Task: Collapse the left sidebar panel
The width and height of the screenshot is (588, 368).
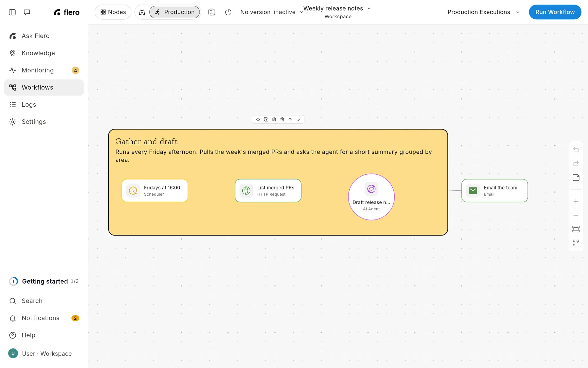Action: (12, 12)
